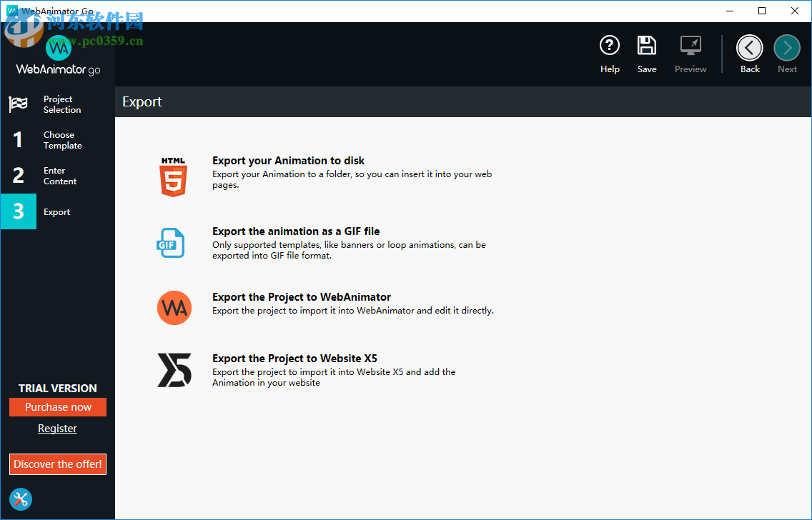Click the orange WebAnimator export icon
The height and width of the screenshot is (520, 812).
174,308
